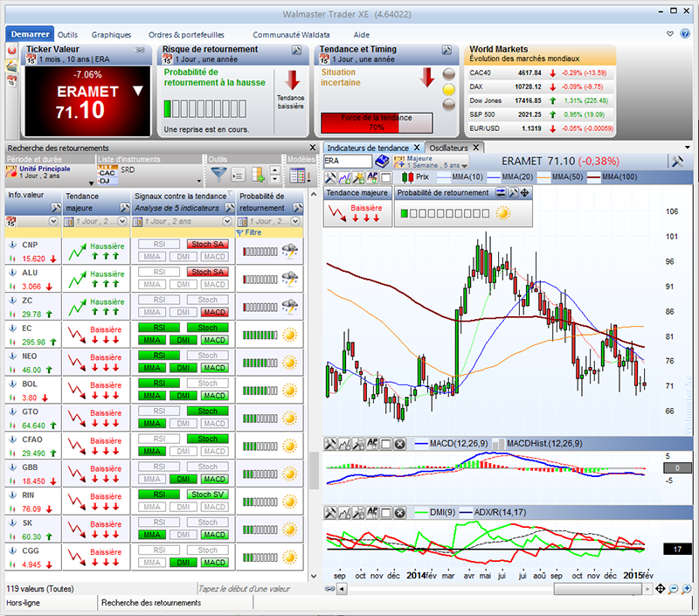The width and height of the screenshot is (699, 616).
Task: Toggle the Prix candlestick legend
Action: [x=415, y=177]
